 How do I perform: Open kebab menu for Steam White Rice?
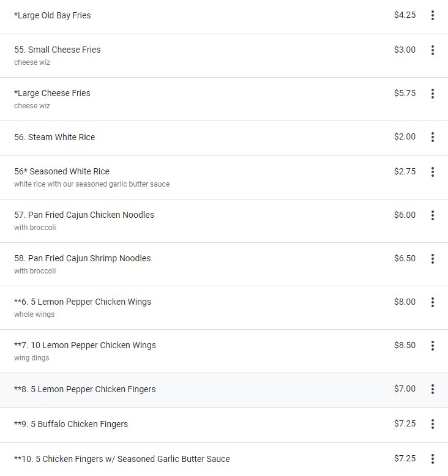tap(432, 137)
